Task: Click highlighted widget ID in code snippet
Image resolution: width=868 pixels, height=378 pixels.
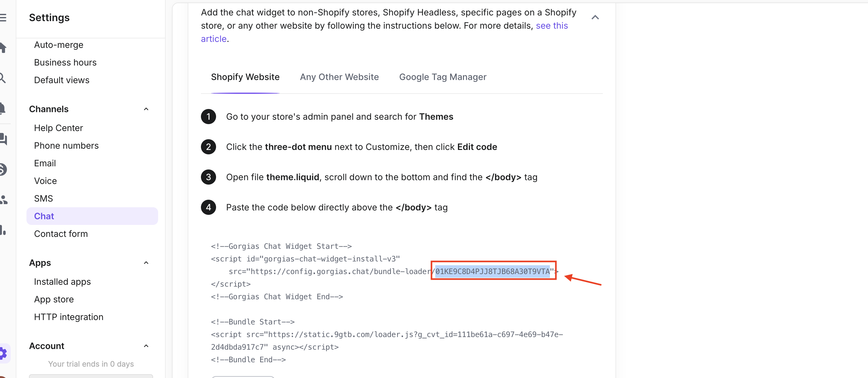Action: pyautogui.click(x=492, y=271)
